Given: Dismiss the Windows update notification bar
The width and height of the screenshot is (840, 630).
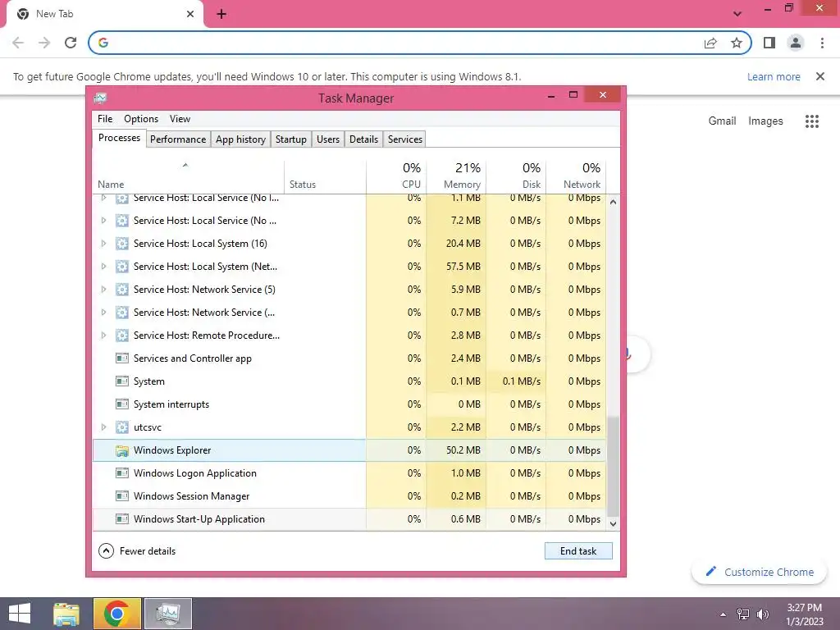Looking at the screenshot, I should click(819, 76).
